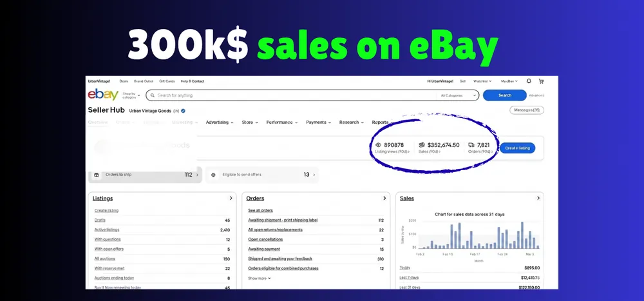Open the Awaiting payment link
The image size is (644, 301).
264,249
